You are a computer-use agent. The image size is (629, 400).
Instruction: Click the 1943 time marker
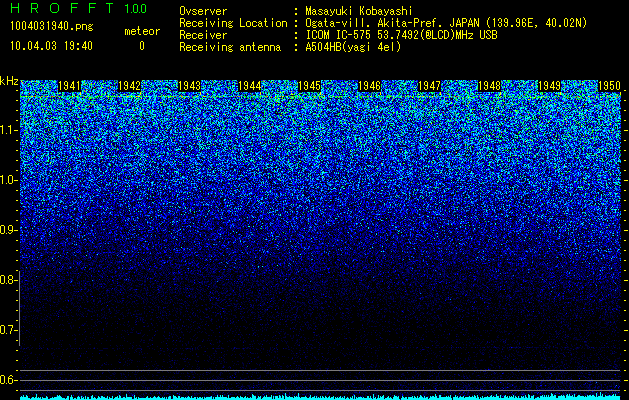pyautogui.click(x=189, y=86)
